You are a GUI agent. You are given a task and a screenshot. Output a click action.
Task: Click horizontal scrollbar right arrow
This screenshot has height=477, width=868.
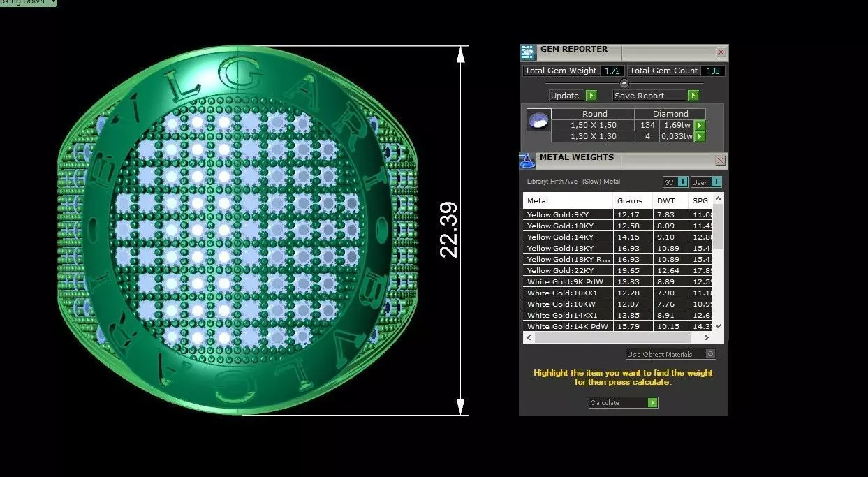click(x=707, y=337)
